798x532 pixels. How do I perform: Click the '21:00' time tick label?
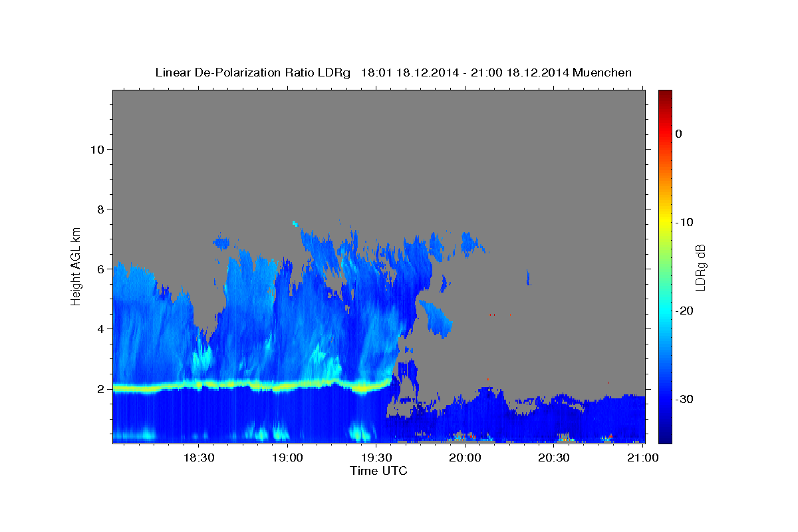click(642, 458)
